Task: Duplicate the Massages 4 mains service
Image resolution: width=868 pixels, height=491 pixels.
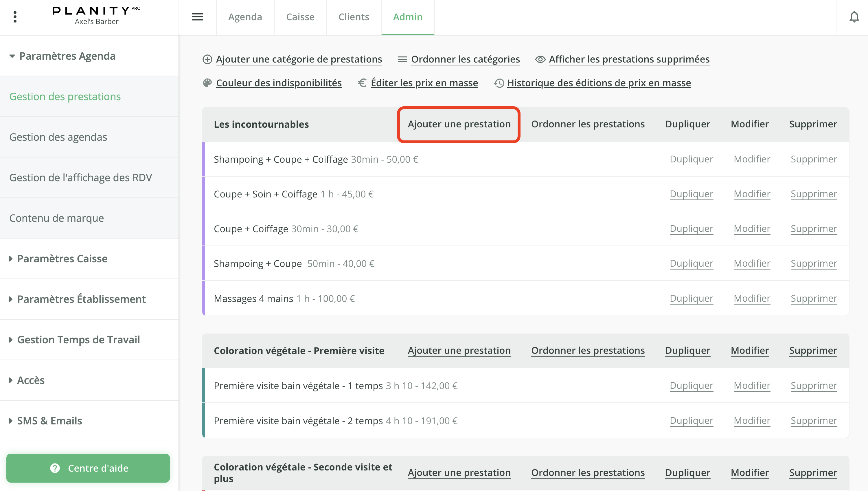Action: click(x=691, y=298)
